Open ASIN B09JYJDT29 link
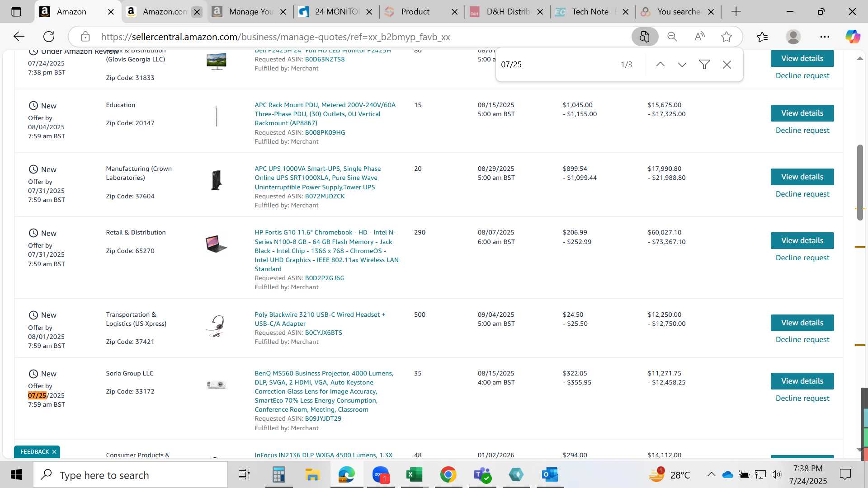 point(323,418)
